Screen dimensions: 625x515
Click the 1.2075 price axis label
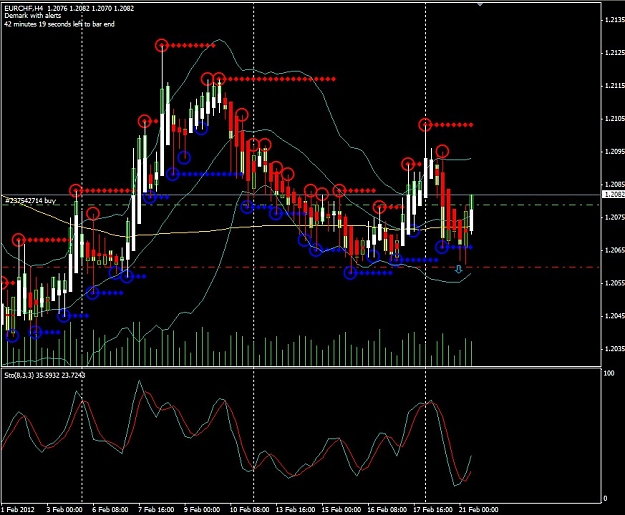[614, 217]
